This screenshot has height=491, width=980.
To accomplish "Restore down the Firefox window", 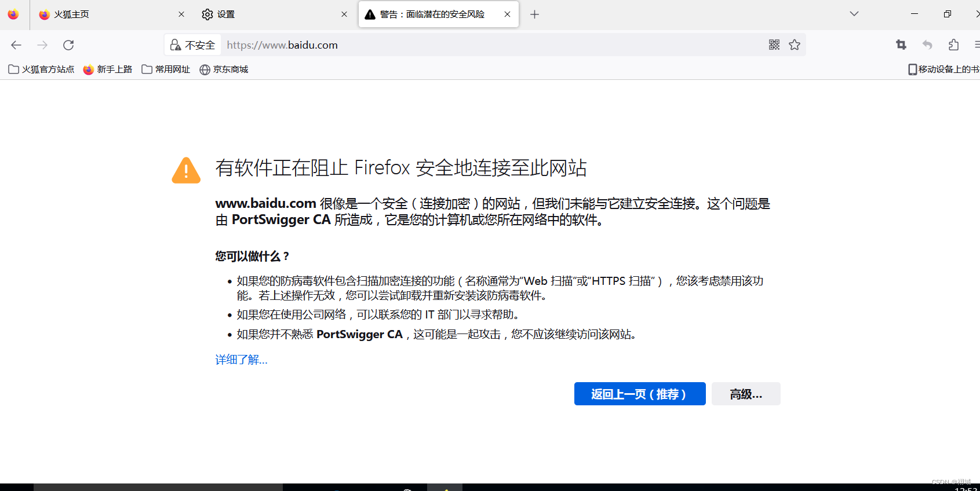I will [x=948, y=14].
